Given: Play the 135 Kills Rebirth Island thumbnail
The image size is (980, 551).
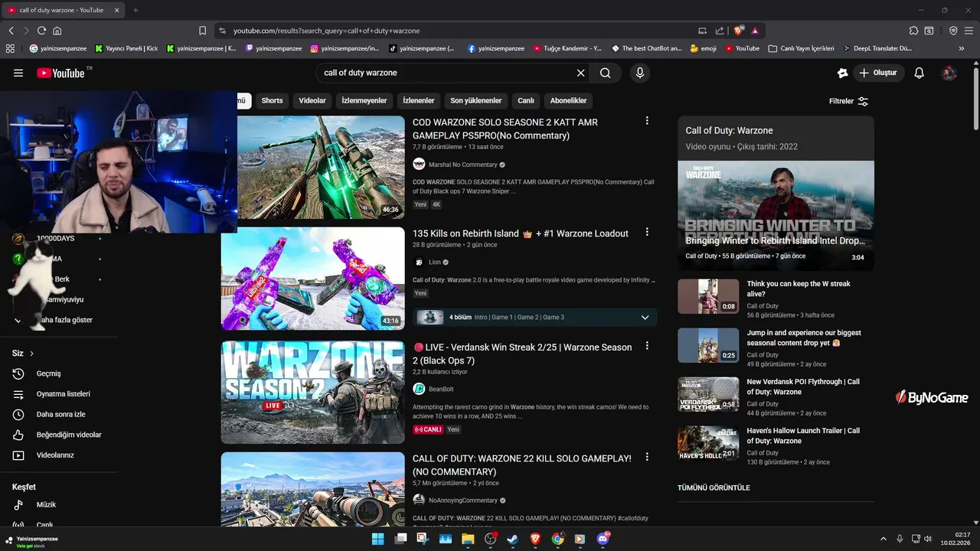Looking at the screenshot, I should click(313, 279).
